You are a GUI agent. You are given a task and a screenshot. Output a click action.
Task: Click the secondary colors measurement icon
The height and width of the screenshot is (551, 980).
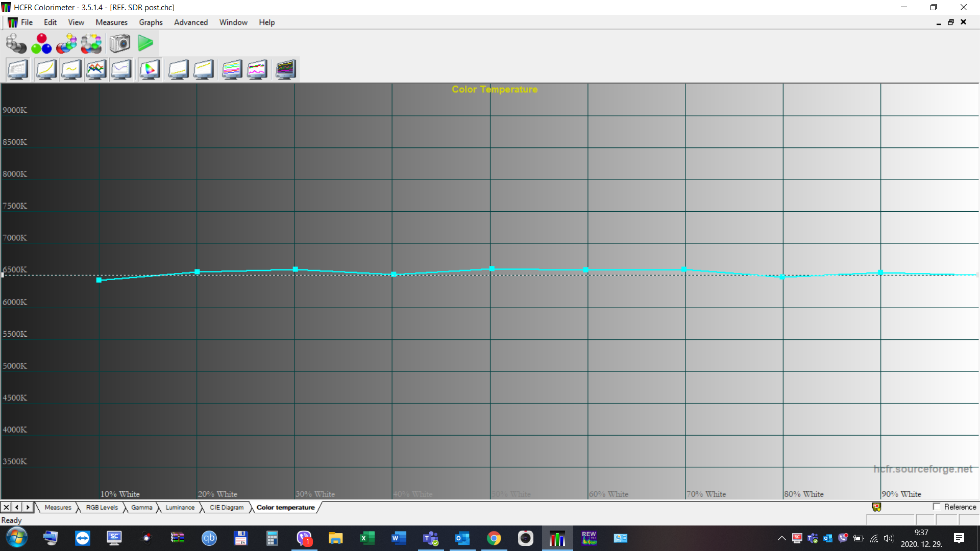tap(67, 43)
